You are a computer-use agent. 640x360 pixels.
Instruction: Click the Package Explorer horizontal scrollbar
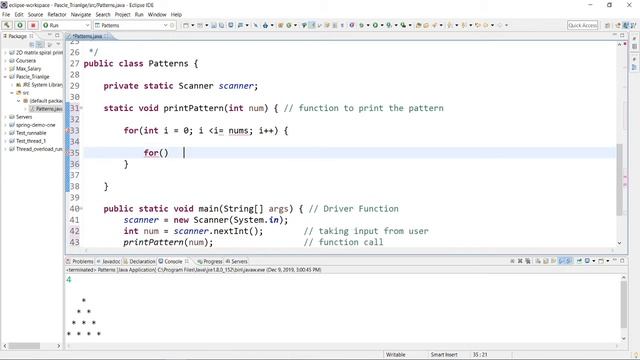pos(24,346)
